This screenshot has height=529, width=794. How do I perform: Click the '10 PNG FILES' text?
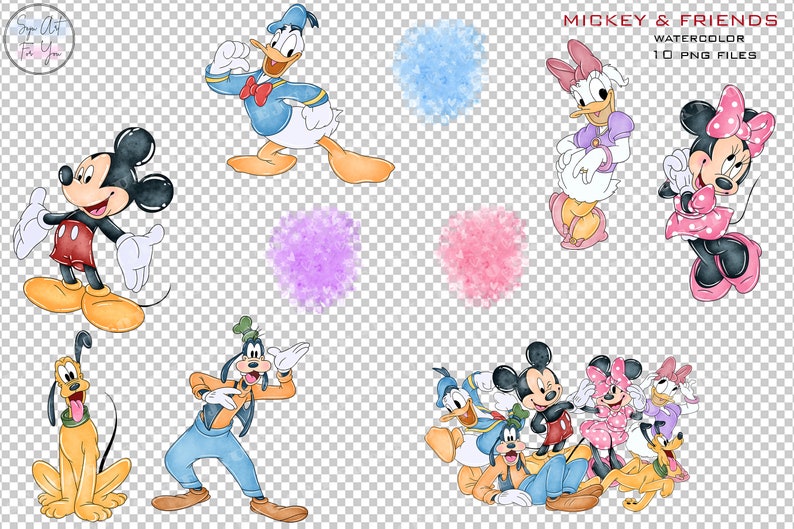pyautogui.click(x=705, y=55)
